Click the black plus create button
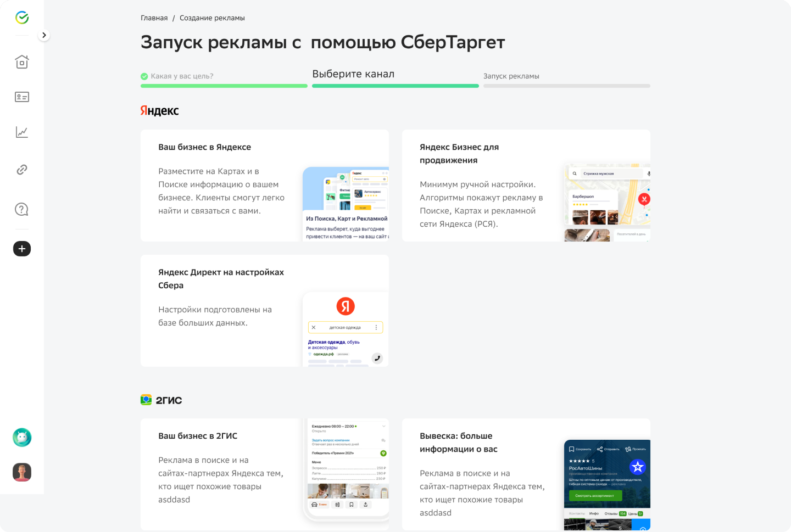791x532 pixels. [x=22, y=249]
